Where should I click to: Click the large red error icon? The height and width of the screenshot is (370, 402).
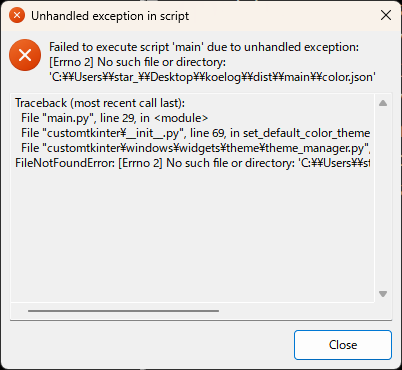click(25, 55)
